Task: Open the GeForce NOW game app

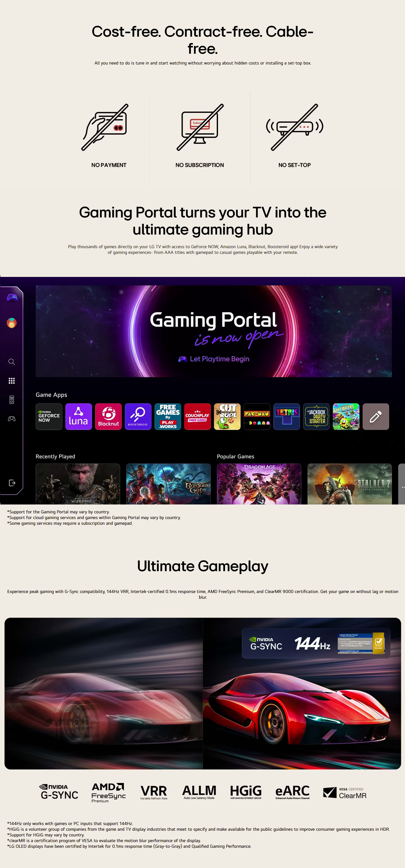Action: [x=49, y=417]
